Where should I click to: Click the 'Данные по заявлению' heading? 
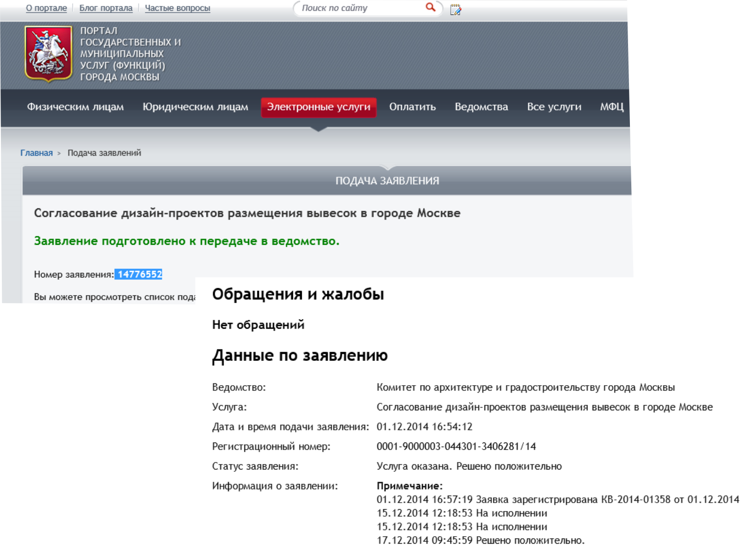coord(300,356)
